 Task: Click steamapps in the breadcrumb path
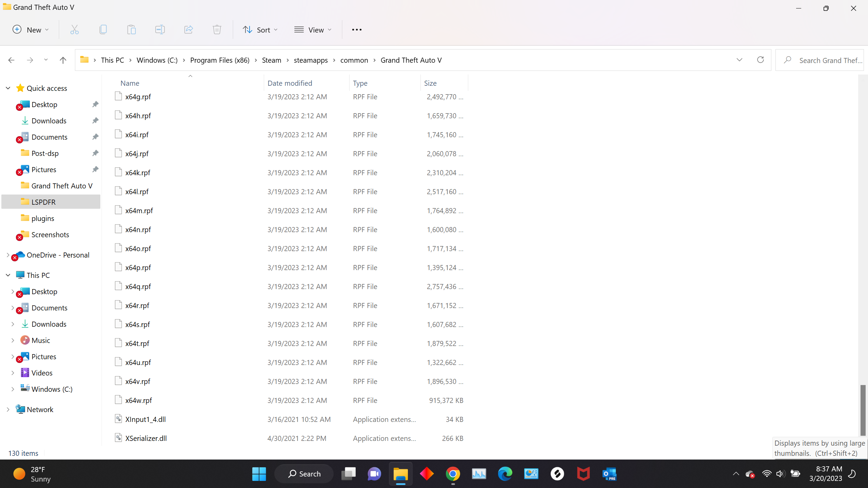[x=311, y=60]
